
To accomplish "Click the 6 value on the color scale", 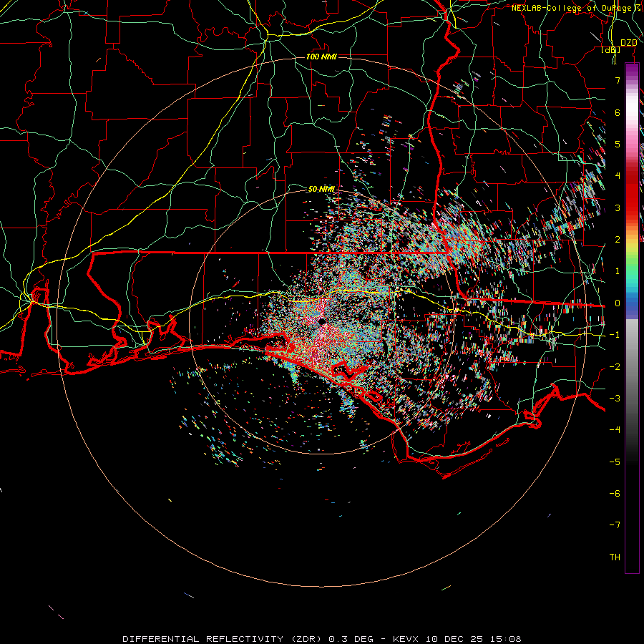I will 618,112.
